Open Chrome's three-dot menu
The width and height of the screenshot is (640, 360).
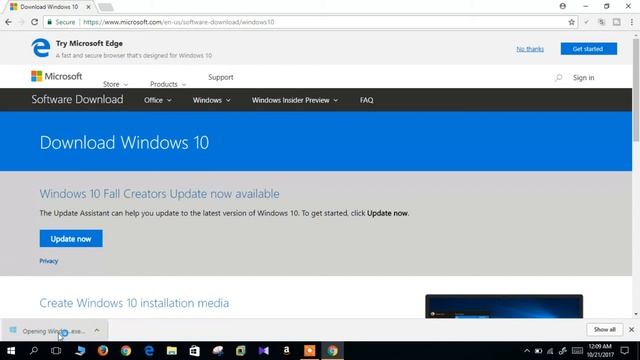(x=632, y=22)
